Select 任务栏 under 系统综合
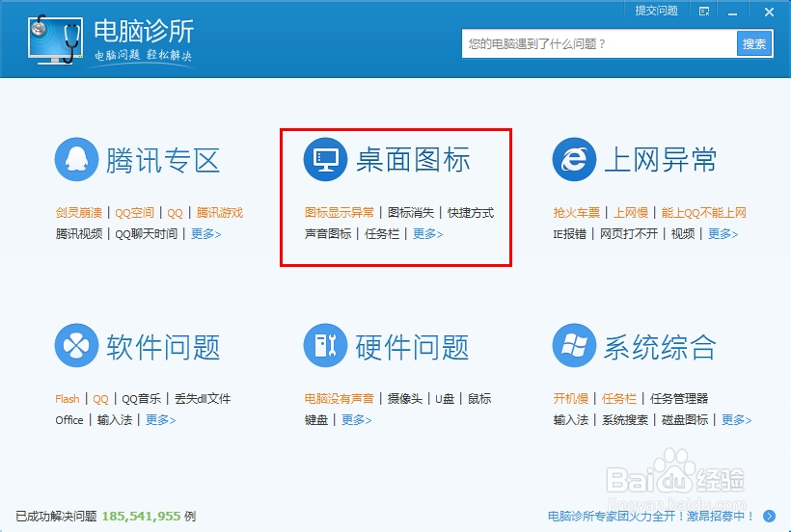The width and height of the screenshot is (791, 532). tap(619, 399)
